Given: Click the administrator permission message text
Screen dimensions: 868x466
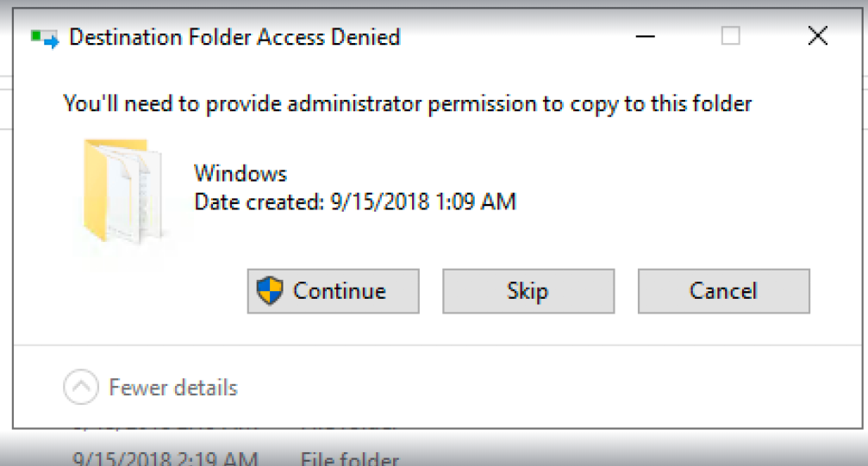Looking at the screenshot, I should coord(408,104).
